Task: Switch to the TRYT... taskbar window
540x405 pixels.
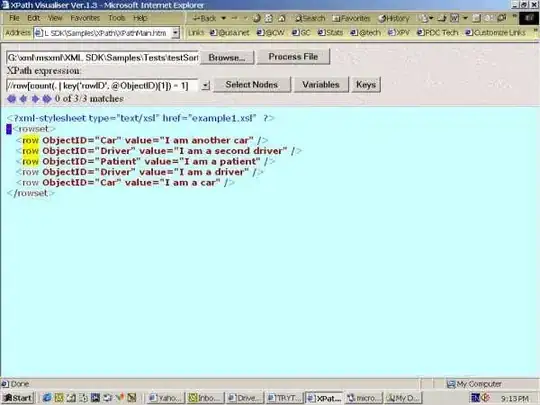Action: (x=284, y=398)
